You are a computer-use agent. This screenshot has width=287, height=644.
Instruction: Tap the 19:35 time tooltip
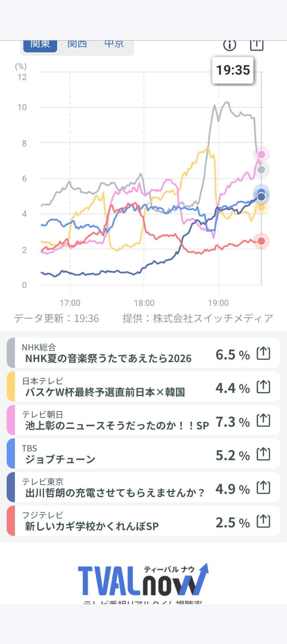[x=233, y=70]
